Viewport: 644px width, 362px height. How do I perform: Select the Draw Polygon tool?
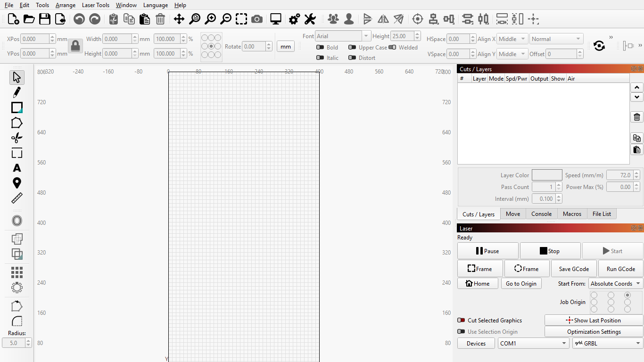17,123
